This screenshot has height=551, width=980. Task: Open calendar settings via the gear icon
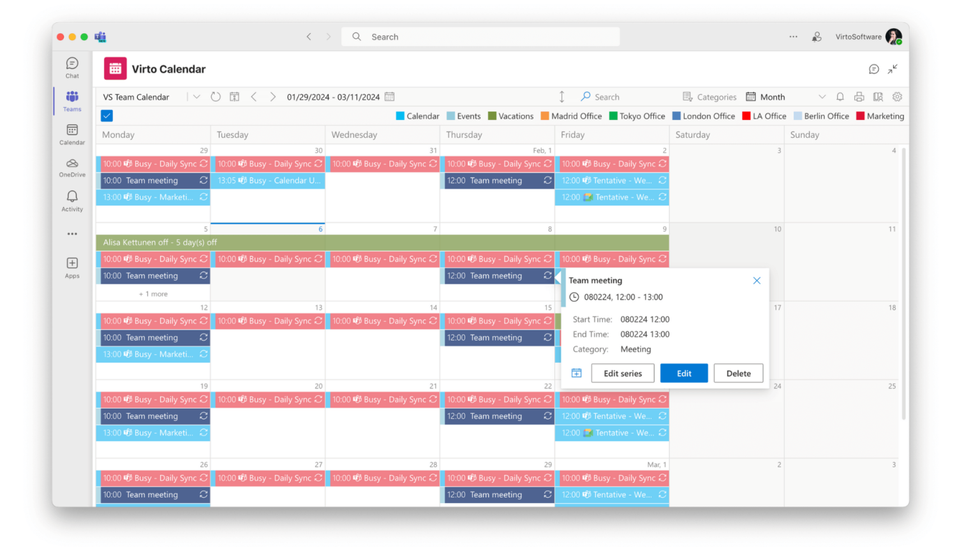(x=897, y=96)
